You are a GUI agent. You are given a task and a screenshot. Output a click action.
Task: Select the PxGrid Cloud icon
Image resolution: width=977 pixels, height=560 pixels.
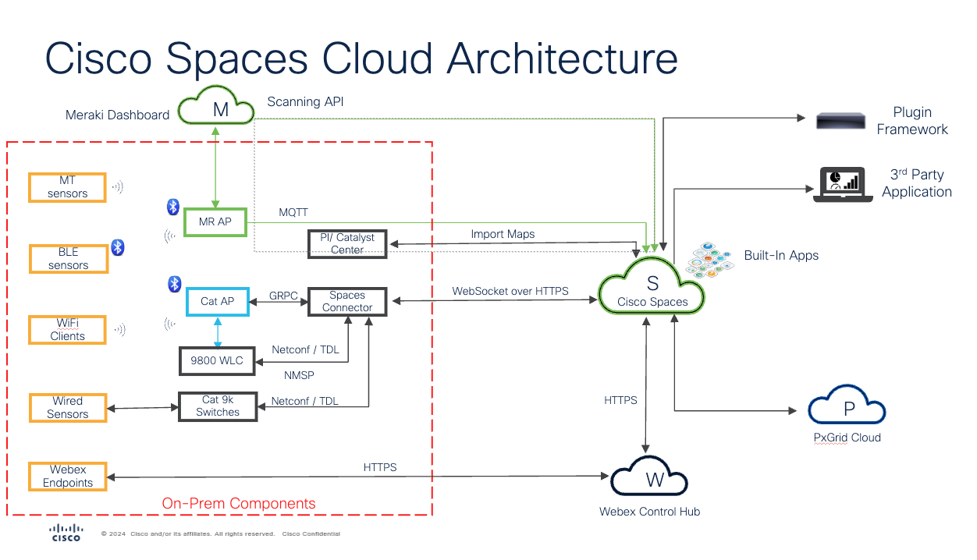pos(847,408)
